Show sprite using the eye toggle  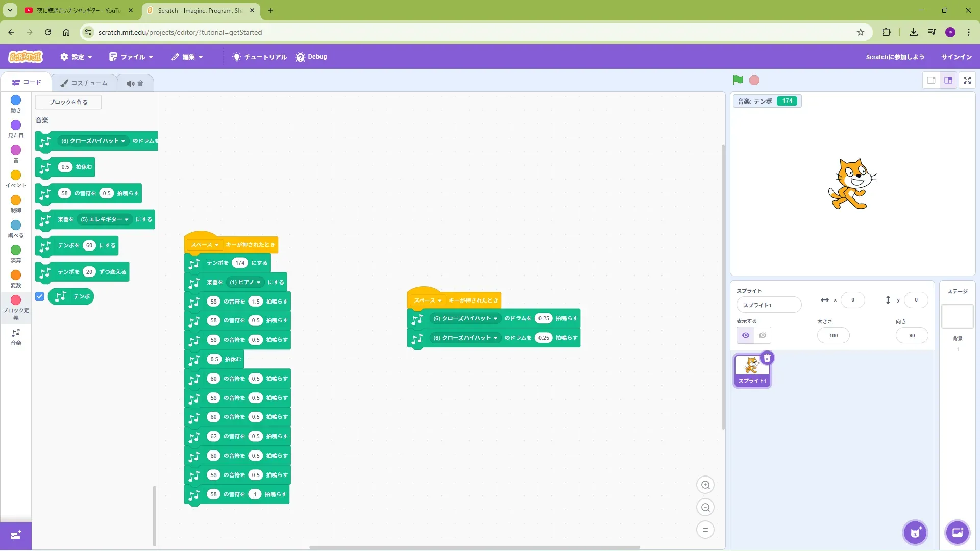(x=745, y=336)
